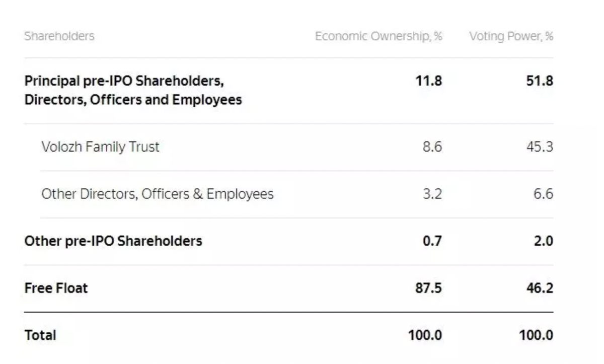The image size is (604, 364).
Task: Select Other Directors, Officers & Employees label
Action: click(157, 194)
